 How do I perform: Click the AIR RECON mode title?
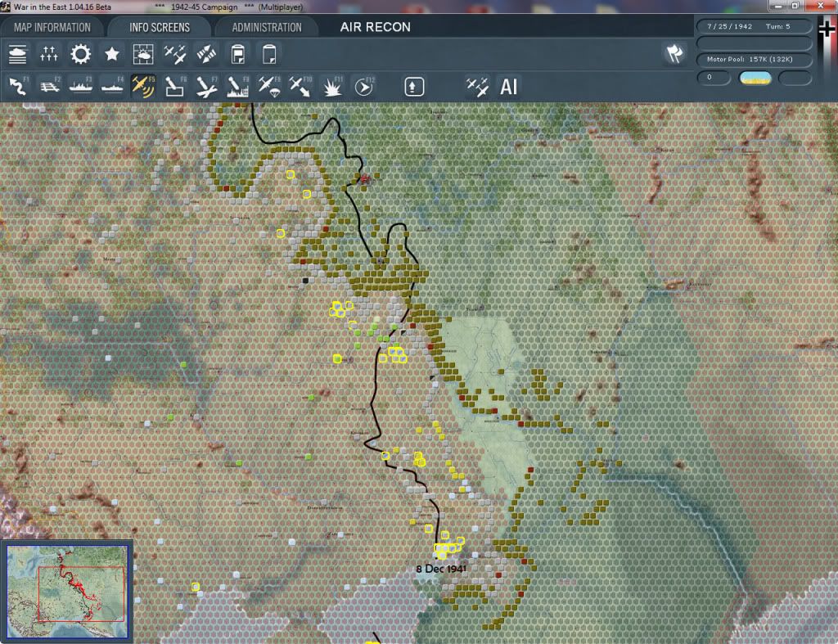[375, 27]
